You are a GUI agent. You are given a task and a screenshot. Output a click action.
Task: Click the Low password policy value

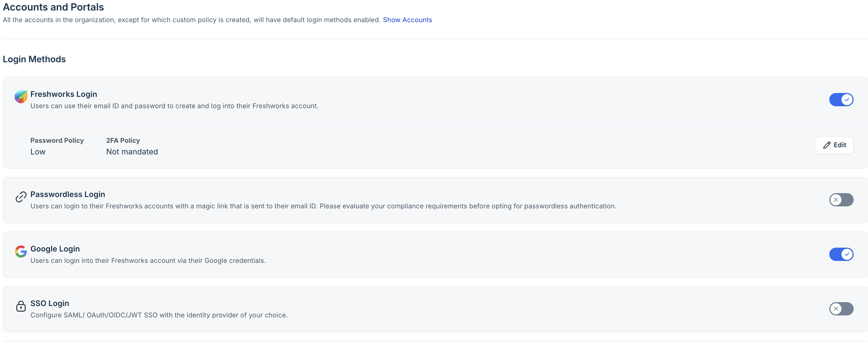click(38, 152)
